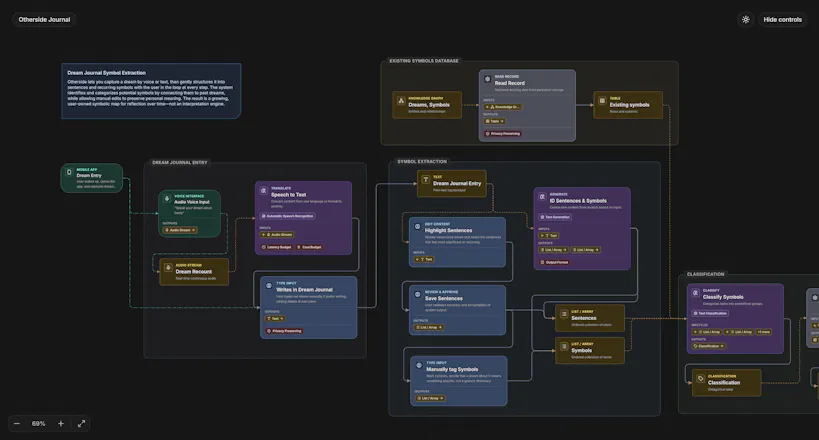
Task: Click the knowledge graph icon on Dreams, Symbols
Action: 401,101
